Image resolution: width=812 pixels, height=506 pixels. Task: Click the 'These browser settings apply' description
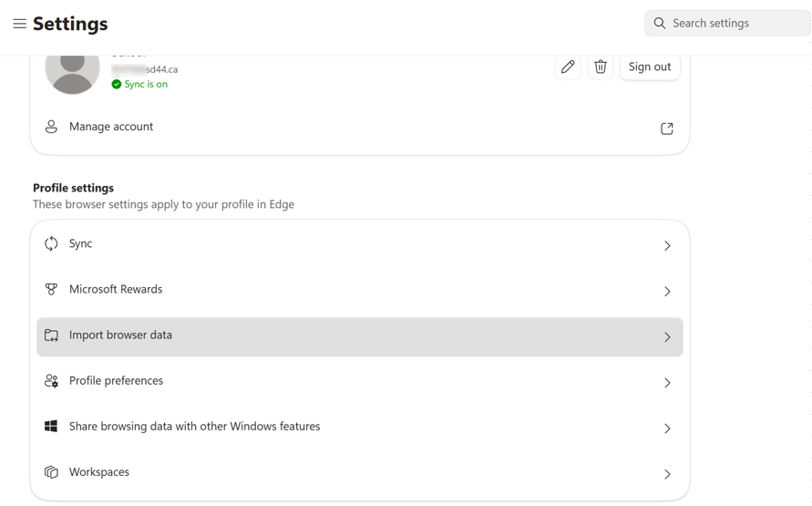pos(164,204)
